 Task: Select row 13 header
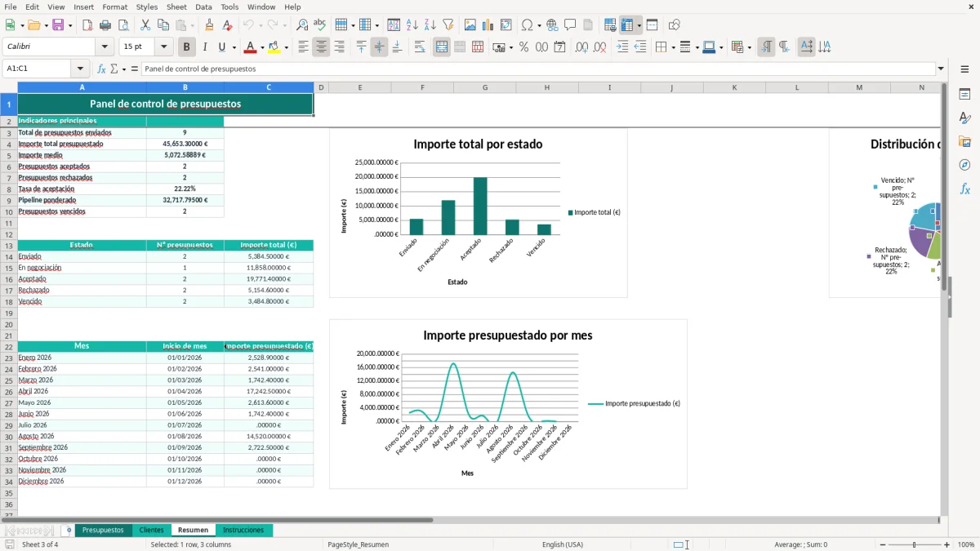click(x=8, y=245)
